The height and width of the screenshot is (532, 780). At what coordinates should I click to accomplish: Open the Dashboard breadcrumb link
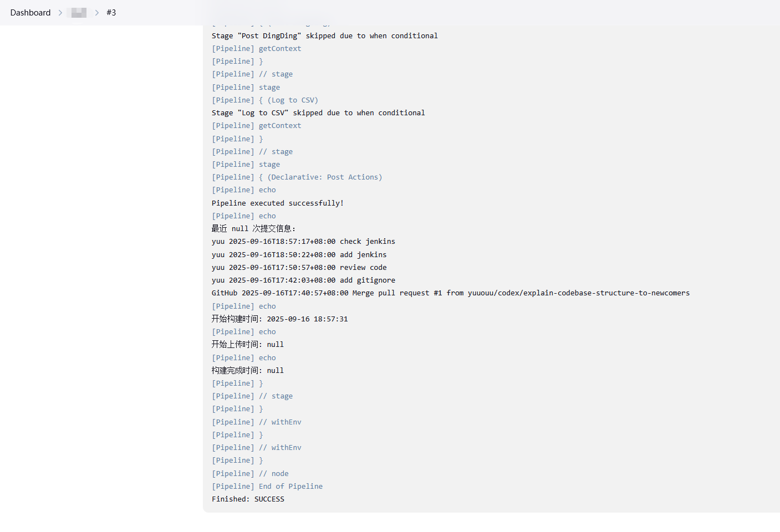tap(30, 13)
